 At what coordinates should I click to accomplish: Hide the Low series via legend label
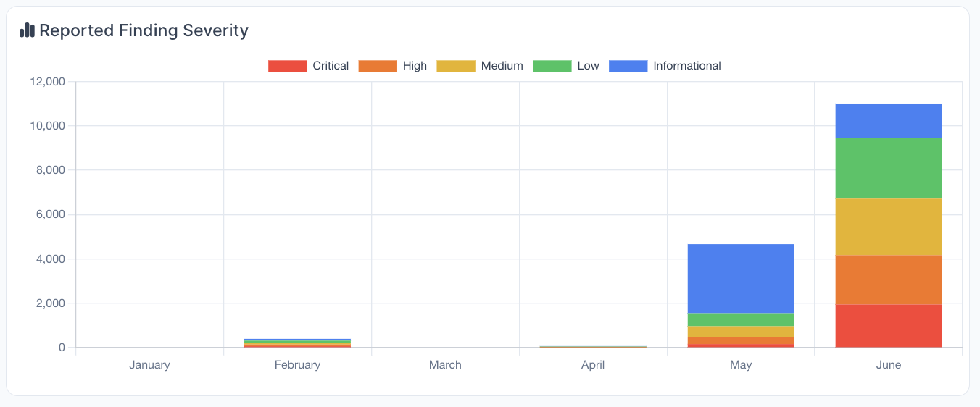click(588, 66)
